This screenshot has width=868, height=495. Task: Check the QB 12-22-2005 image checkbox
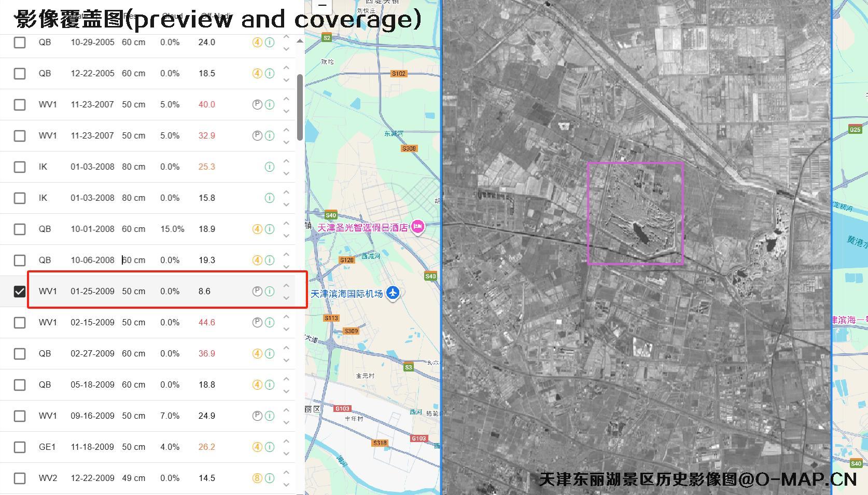tap(20, 74)
